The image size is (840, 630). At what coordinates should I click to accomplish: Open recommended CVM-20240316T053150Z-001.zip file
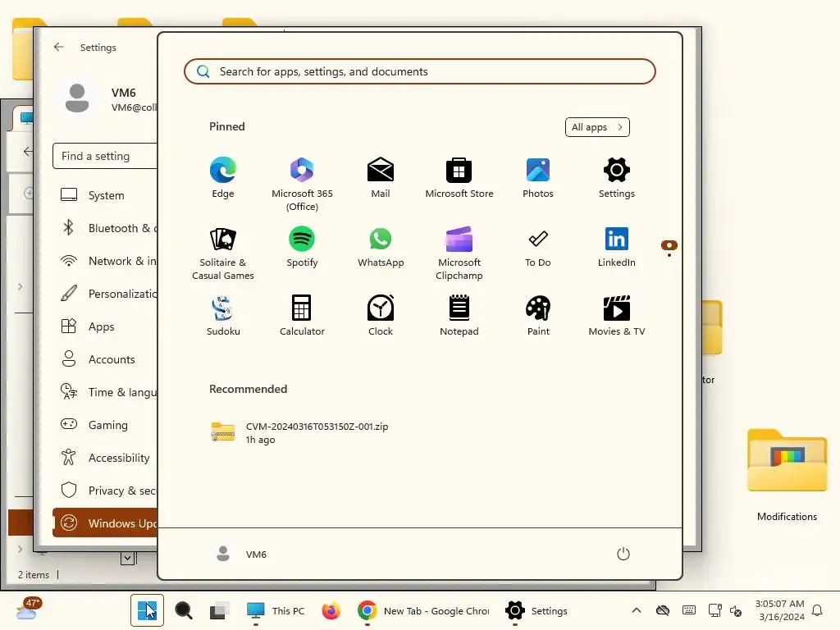tap(300, 433)
